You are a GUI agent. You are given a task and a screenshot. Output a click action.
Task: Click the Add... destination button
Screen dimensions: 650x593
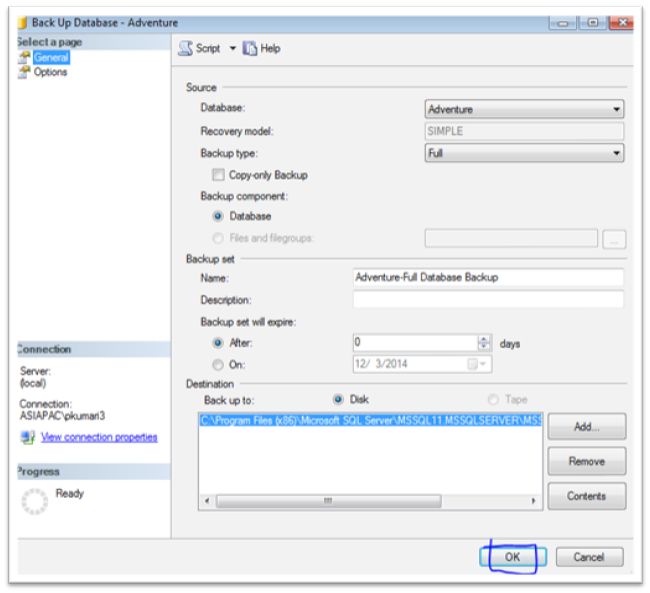tap(587, 426)
